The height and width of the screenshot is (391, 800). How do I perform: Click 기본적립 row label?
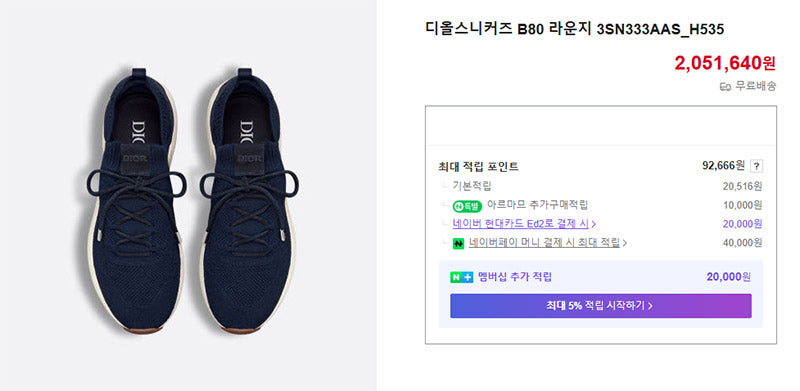click(472, 186)
